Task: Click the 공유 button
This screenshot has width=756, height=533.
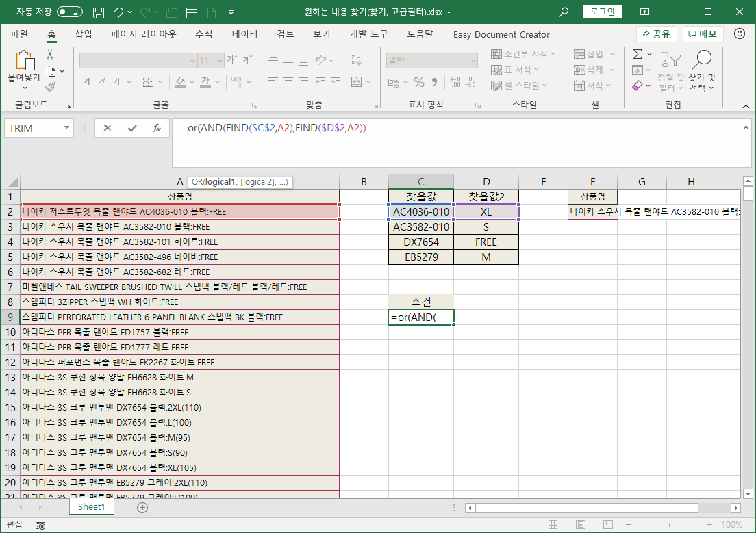Action: pyautogui.click(x=656, y=34)
